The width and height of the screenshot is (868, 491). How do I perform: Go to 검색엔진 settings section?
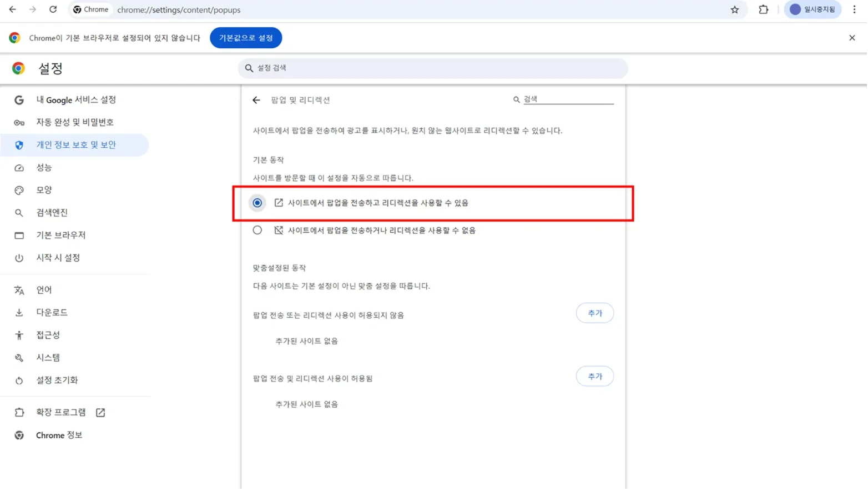coord(52,213)
